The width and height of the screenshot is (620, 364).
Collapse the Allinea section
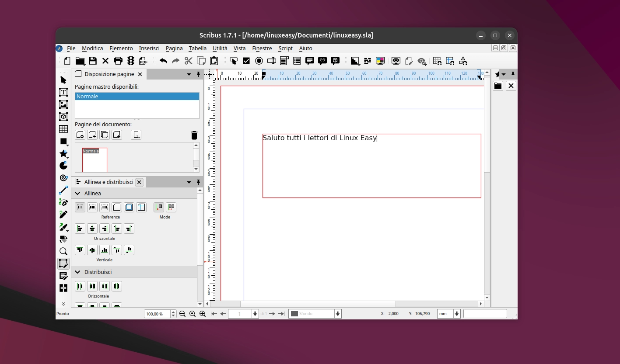[77, 193]
